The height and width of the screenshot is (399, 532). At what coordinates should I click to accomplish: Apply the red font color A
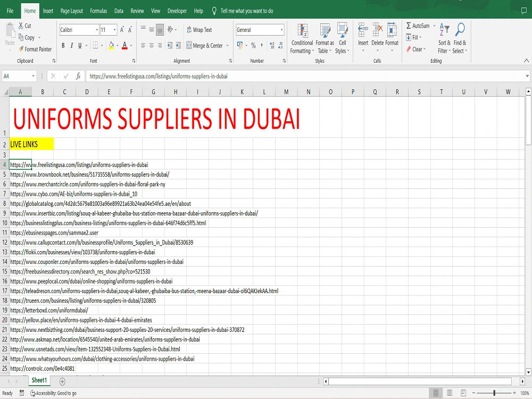[x=124, y=45]
